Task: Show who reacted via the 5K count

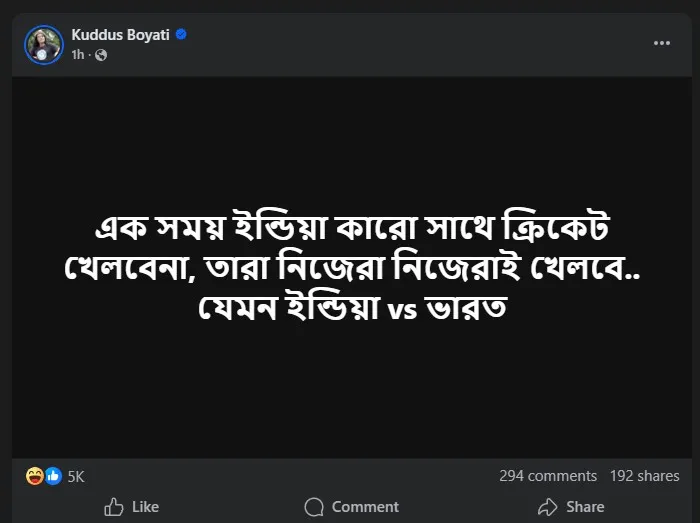Action: (x=76, y=477)
